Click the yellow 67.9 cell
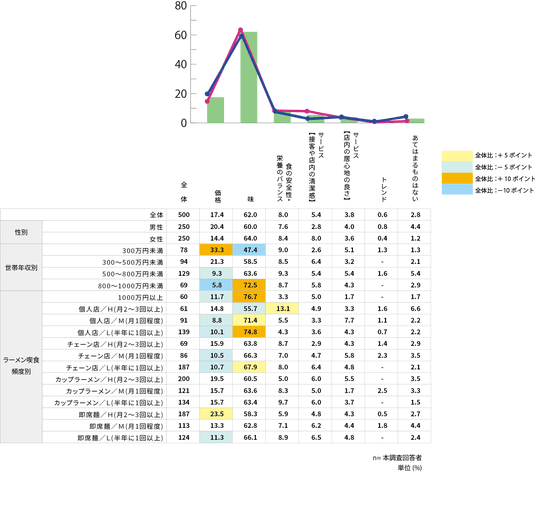536x506 pixels. click(x=249, y=367)
